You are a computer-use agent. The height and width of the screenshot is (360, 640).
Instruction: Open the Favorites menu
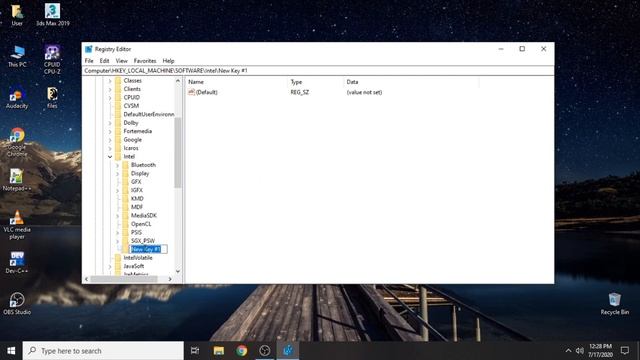point(145,60)
